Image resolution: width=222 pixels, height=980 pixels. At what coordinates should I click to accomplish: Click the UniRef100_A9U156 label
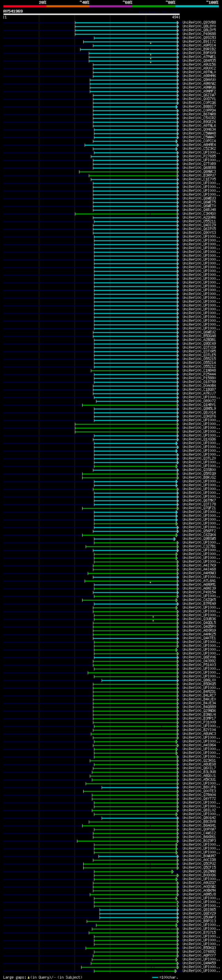[x=199, y=64]
